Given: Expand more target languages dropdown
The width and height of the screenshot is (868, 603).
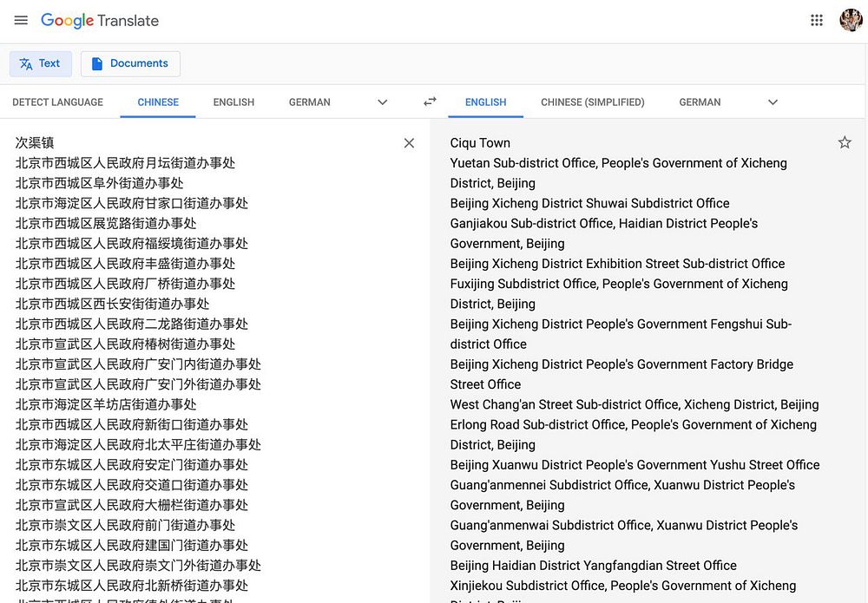Looking at the screenshot, I should (773, 102).
